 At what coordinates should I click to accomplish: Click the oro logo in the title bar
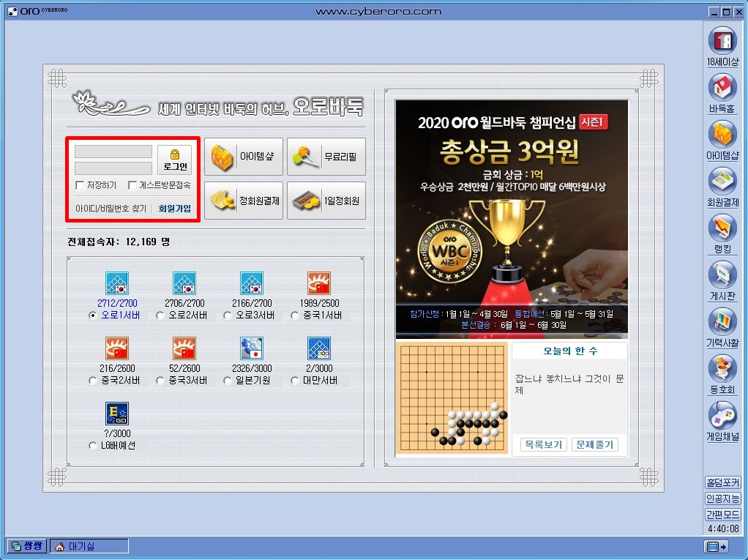coord(37,10)
